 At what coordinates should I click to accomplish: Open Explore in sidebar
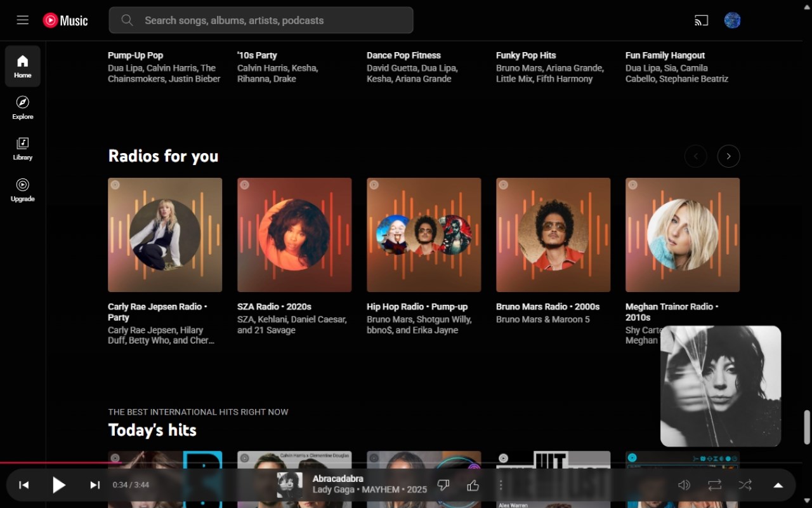pyautogui.click(x=23, y=107)
